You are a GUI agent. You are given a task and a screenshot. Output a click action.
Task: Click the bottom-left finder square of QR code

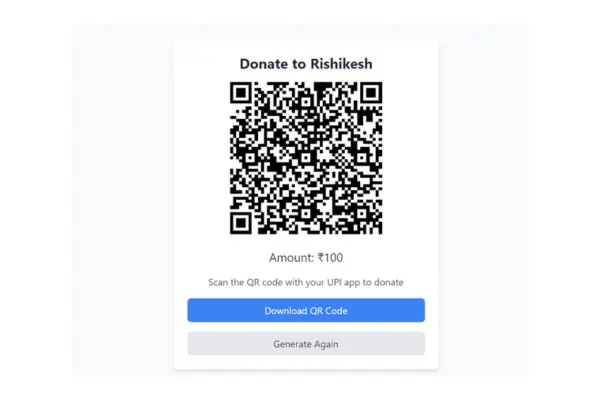pyautogui.click(x=241, y=223)
